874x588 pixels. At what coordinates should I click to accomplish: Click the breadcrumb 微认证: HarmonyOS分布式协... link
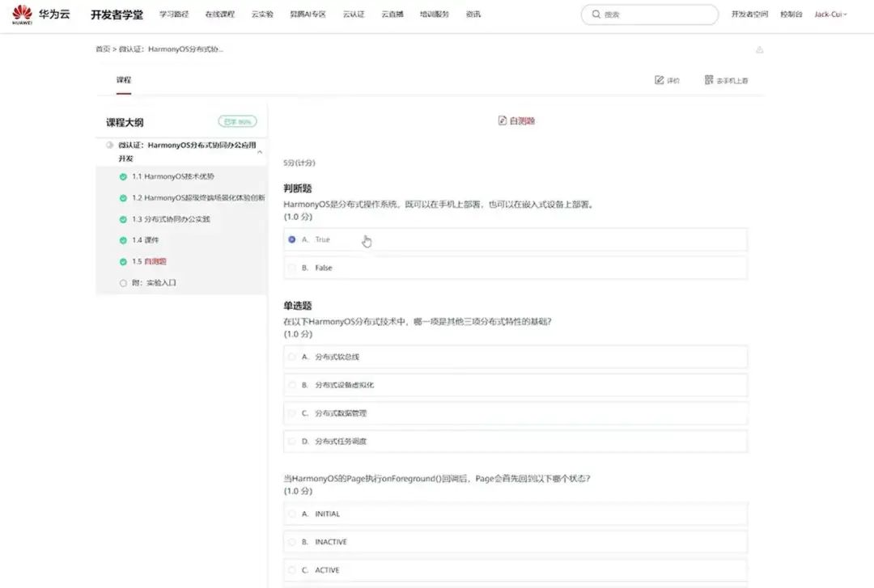[x=171, y=49]
